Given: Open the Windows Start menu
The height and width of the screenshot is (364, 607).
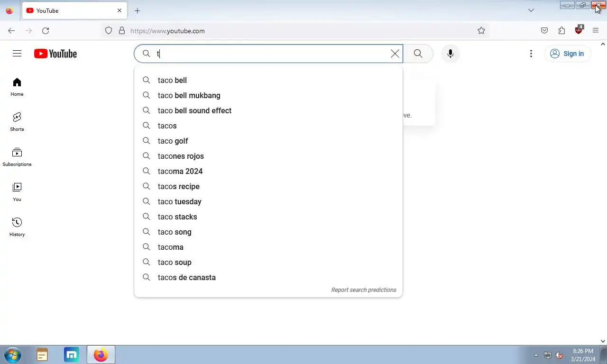Looking at the screenshot, I should (13, 355).
